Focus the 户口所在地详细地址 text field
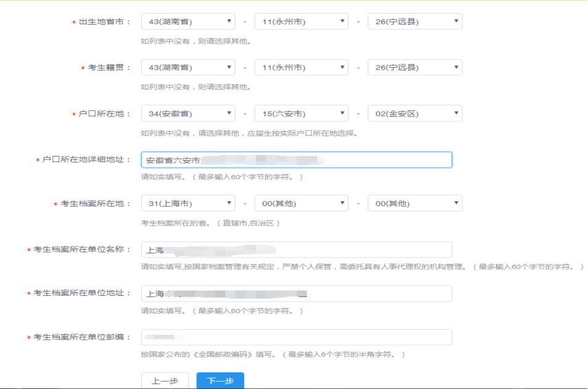This screenshot has height=389, width=588. (296, 160)
